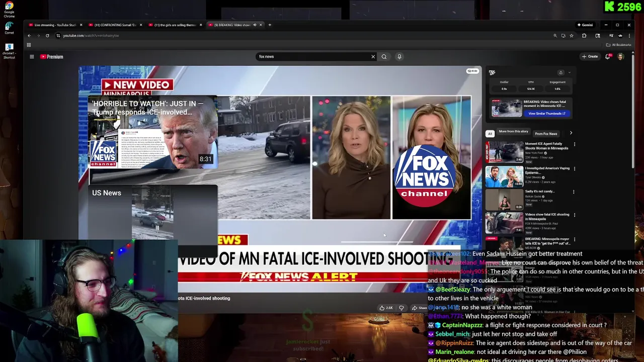Viewport: 644px width, 362px height.
Task: View site information icon in address bar
Action: click(58, 36)
